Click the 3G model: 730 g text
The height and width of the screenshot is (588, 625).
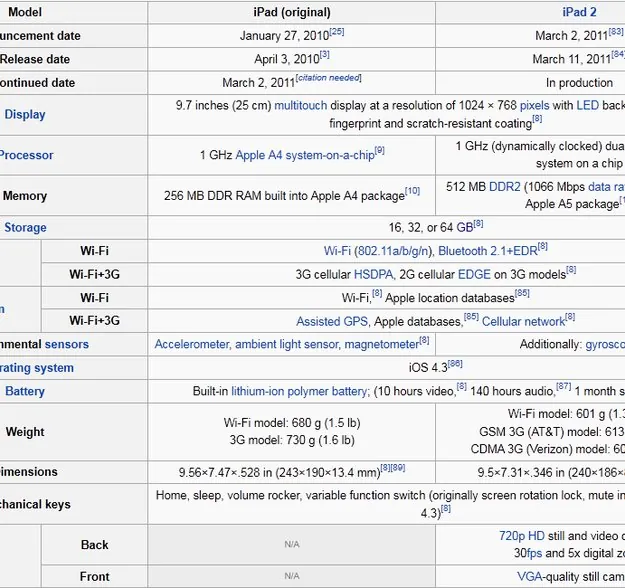click(x=292, y=440)
